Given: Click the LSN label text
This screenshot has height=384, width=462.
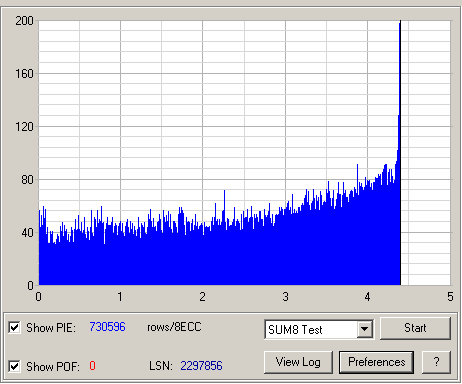Looking at the screenshot, I should [x=161, y=366].
